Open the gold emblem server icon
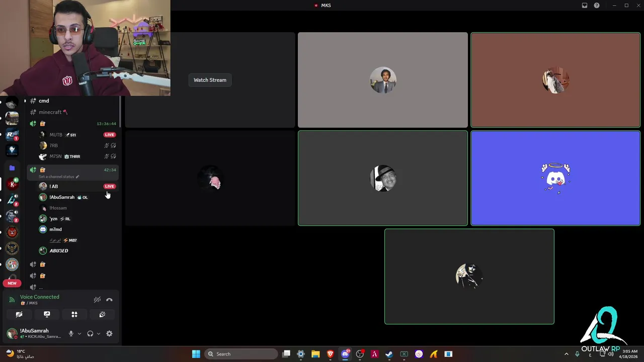This screenshot has height=362, width=644. click(12, 248)
